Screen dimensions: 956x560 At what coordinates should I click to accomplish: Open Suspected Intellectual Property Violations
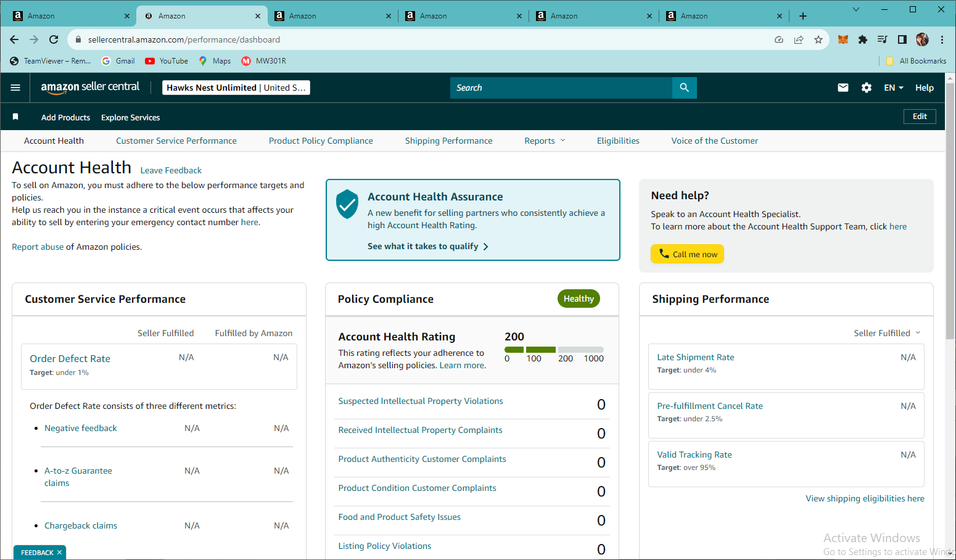(x=421, y=401)
